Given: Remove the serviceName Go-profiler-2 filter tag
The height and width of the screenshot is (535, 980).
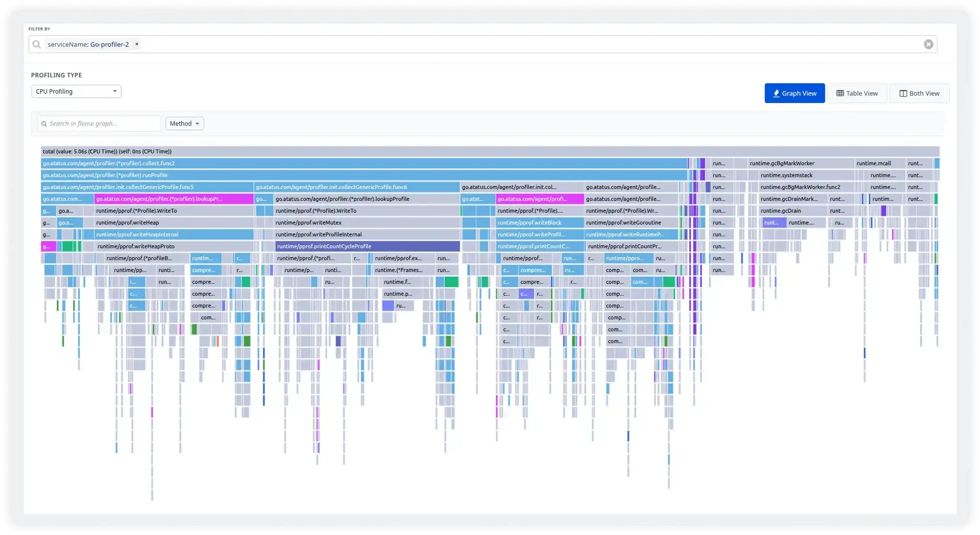Looking at the screenshot, I should (137, 44).
